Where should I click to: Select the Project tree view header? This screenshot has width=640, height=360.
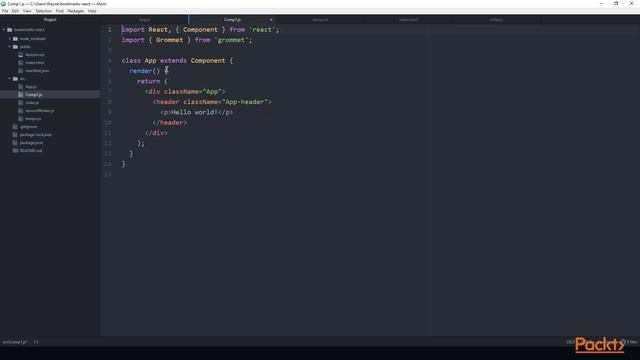[x=50, y=20]
